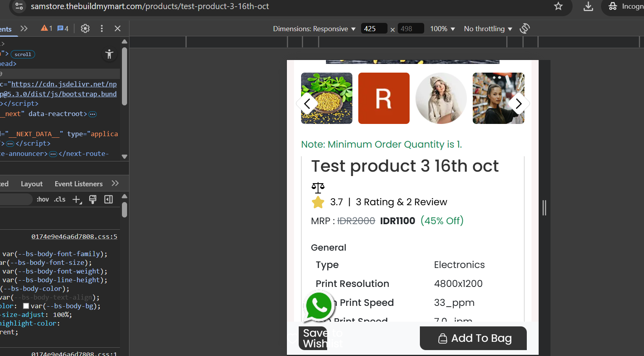
Task: Click the IDR1100 discounted price
Action: [x=397, y=221]
